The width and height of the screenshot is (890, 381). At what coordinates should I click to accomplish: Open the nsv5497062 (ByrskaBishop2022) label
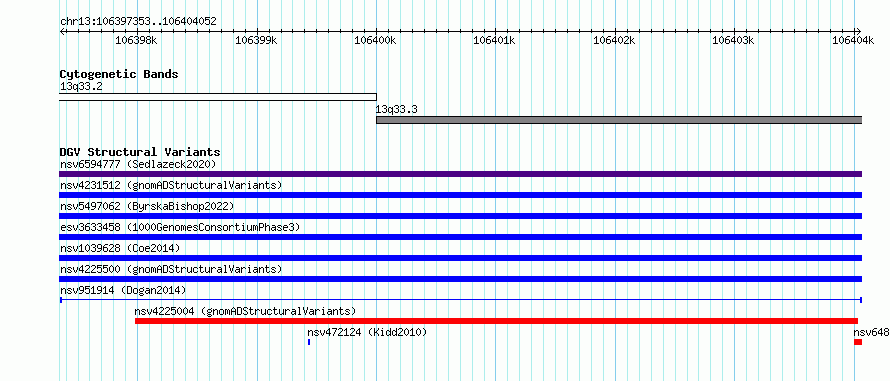(147, 206)
